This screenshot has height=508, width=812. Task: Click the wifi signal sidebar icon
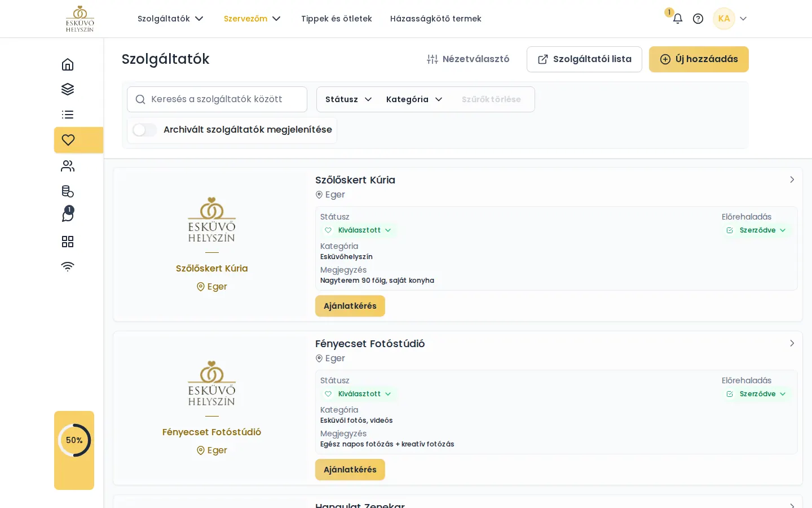coord(68,266)
